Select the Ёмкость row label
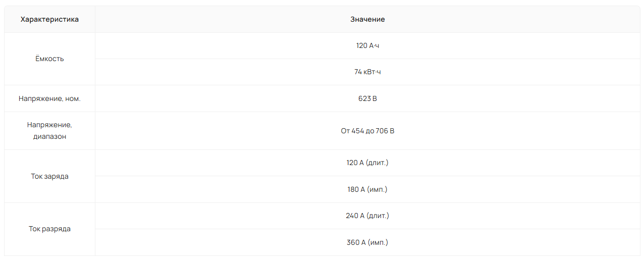 (49, 59)
